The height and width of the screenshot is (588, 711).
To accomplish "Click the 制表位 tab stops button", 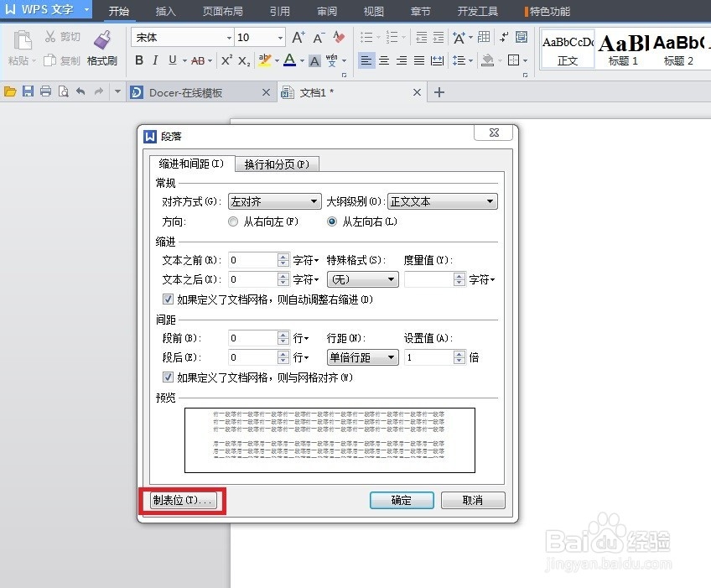I will click(x=181, y=500).
